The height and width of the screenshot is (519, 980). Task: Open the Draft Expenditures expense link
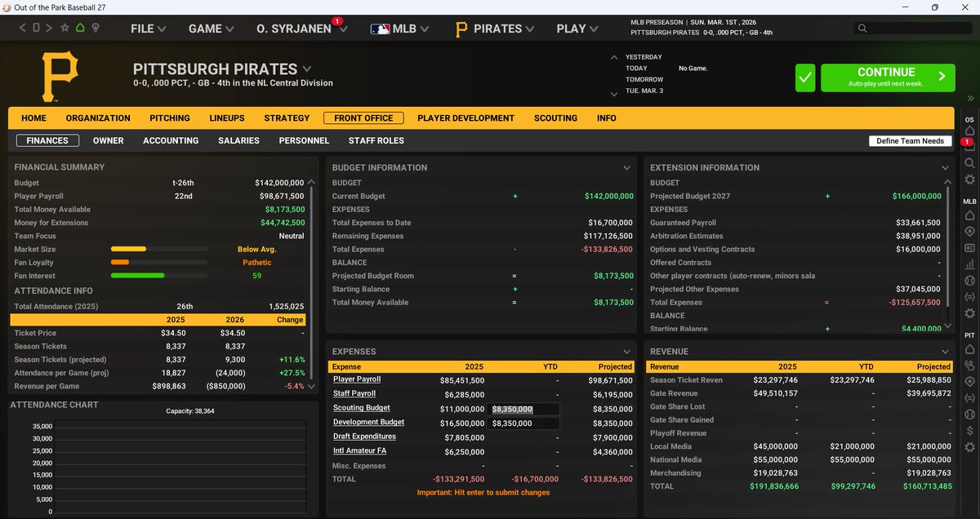364,437
